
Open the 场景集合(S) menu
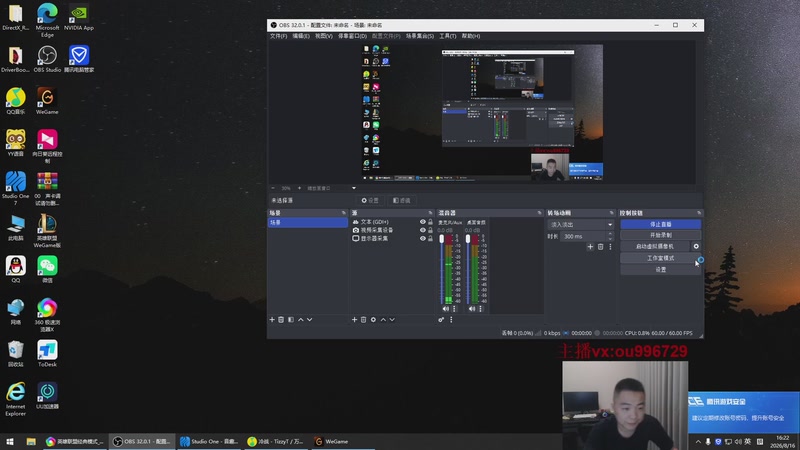tap(420, 36)
